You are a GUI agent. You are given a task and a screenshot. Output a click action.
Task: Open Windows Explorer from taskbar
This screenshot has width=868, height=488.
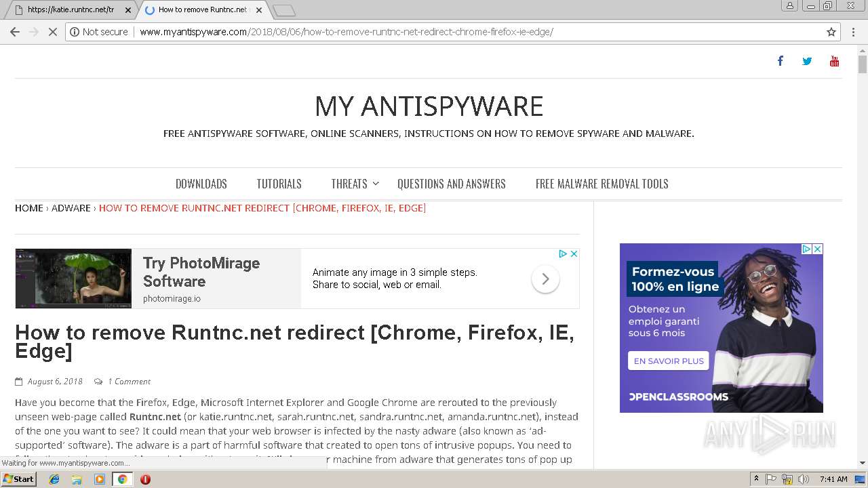point(77,479)
